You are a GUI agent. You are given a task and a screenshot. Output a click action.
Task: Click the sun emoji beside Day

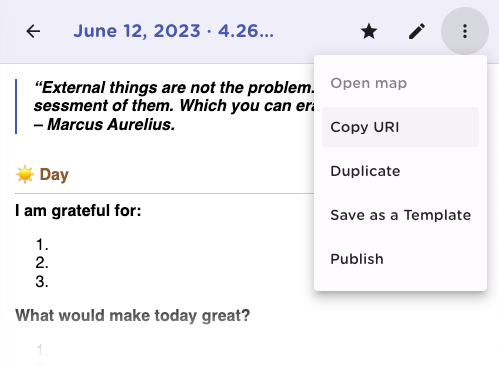25,174
